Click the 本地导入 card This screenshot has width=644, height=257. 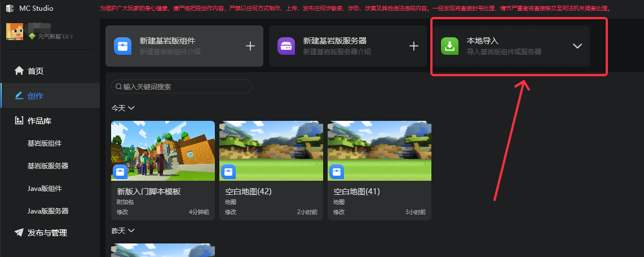click(x=511, y=46)
